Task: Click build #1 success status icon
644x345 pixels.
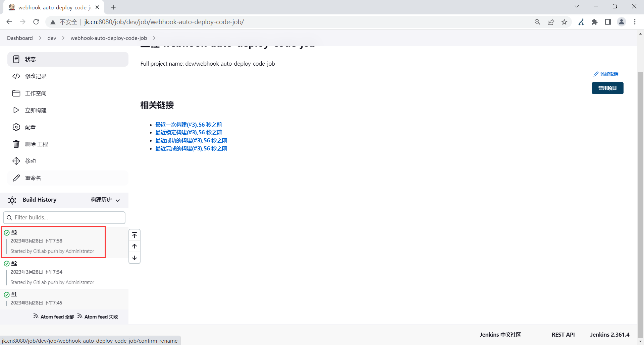Action: 7,295
